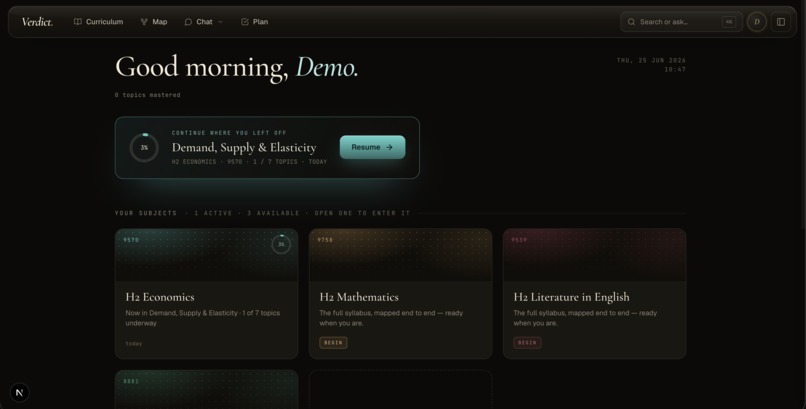806x409 pixels.
Task: Click the Resume button
Action: (373, 147)
